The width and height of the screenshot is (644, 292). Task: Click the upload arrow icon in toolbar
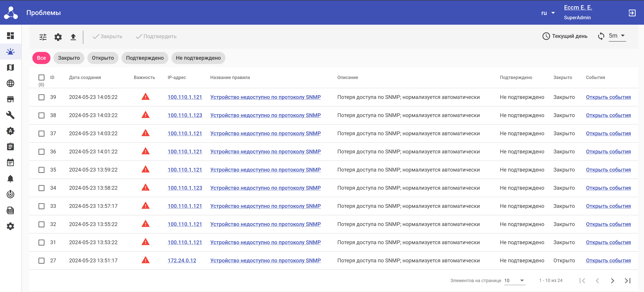coord(73,37)
